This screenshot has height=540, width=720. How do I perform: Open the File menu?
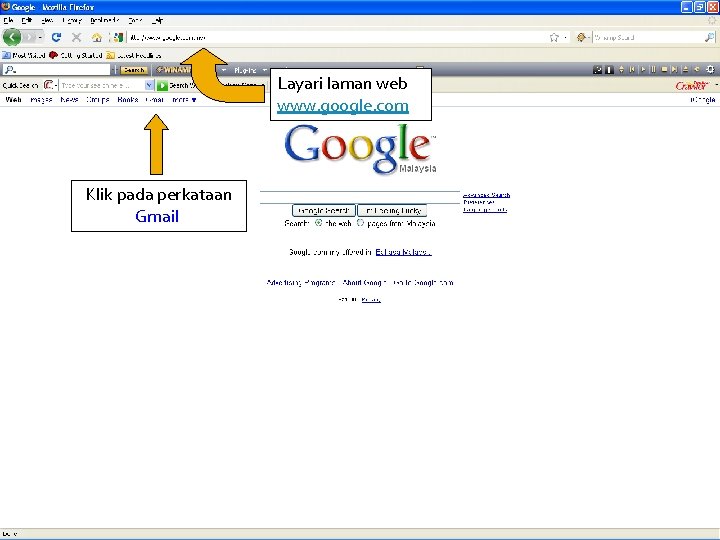pos(8,21)
